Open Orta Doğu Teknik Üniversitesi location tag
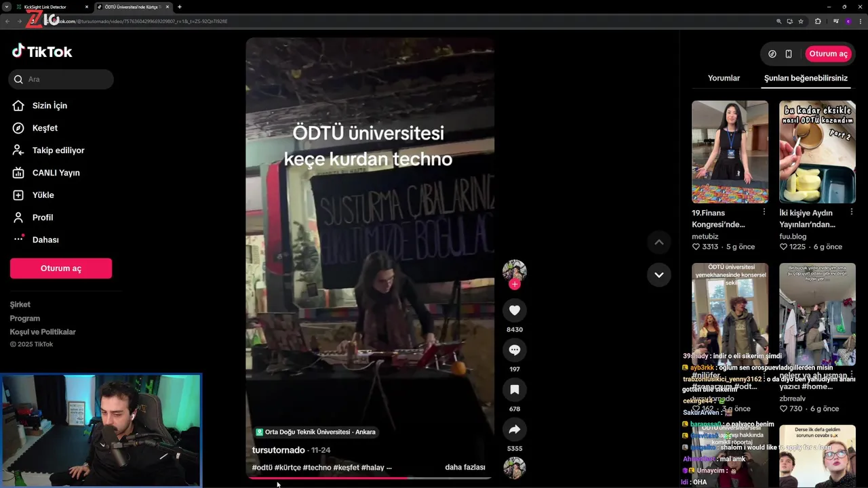The image size is (868, 488). click(x=315, y=432)
